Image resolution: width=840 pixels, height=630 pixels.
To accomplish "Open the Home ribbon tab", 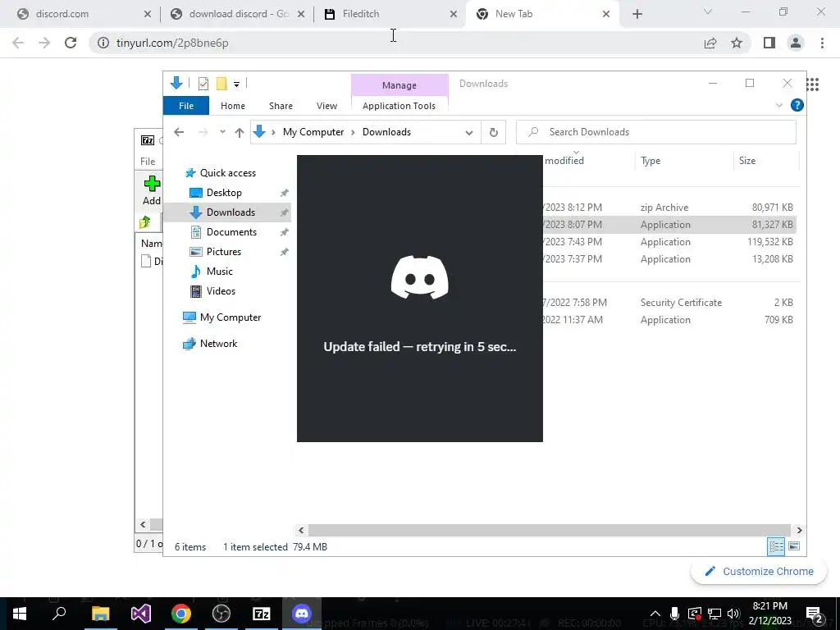I will (x=232, y=106).
